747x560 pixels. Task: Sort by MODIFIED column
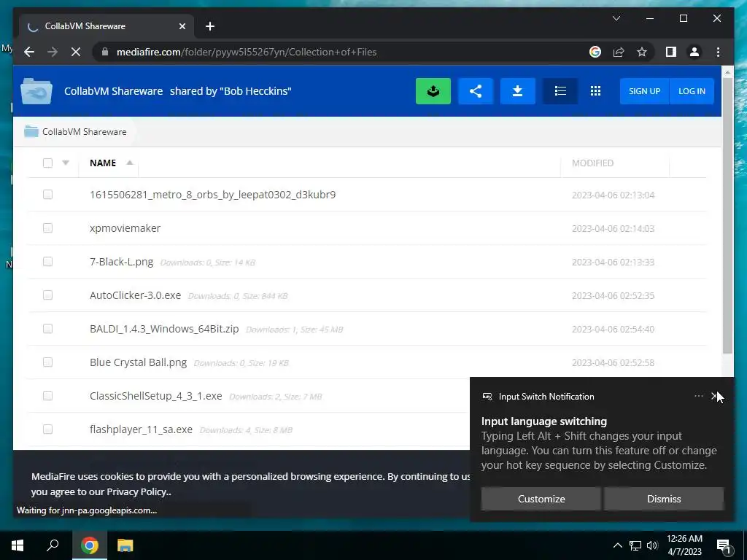coord(592,163)
